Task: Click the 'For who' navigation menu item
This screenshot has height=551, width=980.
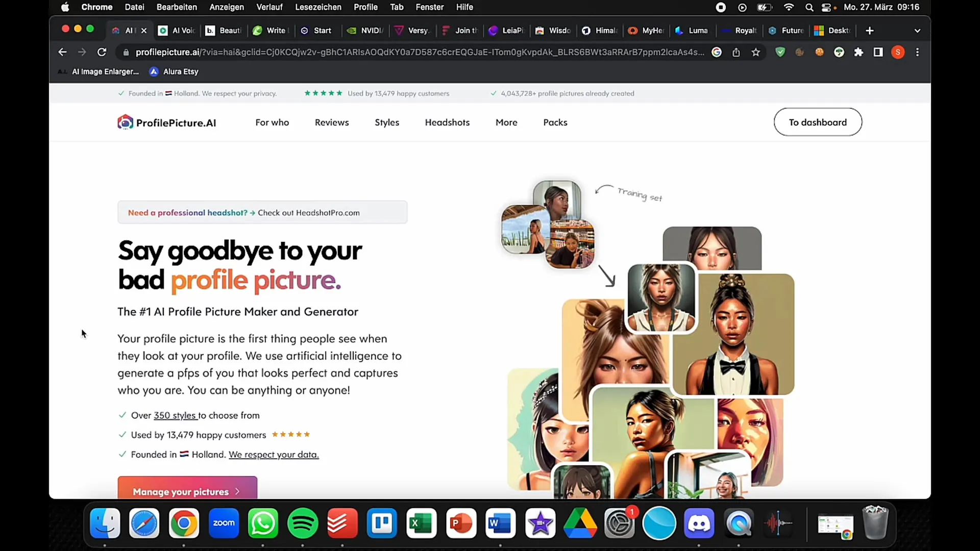Action: [x=272, y=122]
